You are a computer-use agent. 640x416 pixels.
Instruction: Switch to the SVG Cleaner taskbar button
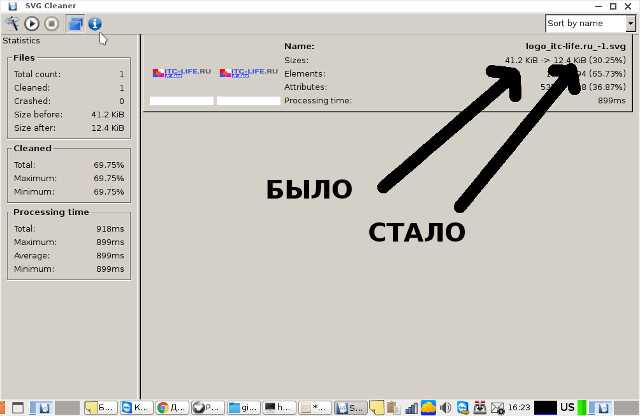[350, 407]
